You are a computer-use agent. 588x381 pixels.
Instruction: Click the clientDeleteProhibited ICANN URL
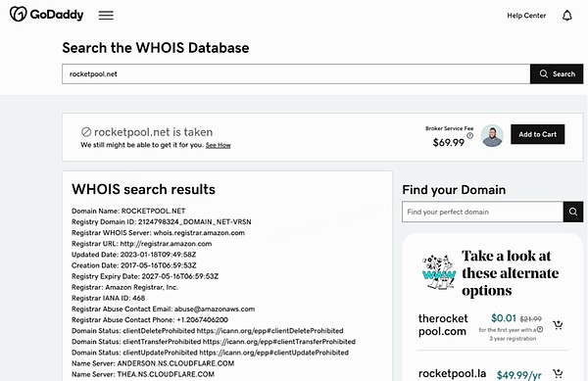point(270,331)
